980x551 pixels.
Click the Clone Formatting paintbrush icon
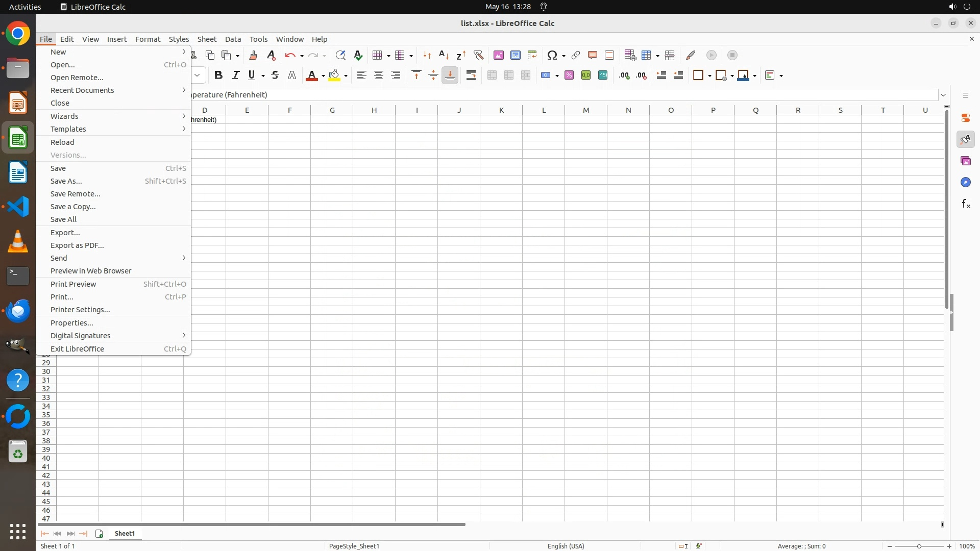[x=253, y=55]
